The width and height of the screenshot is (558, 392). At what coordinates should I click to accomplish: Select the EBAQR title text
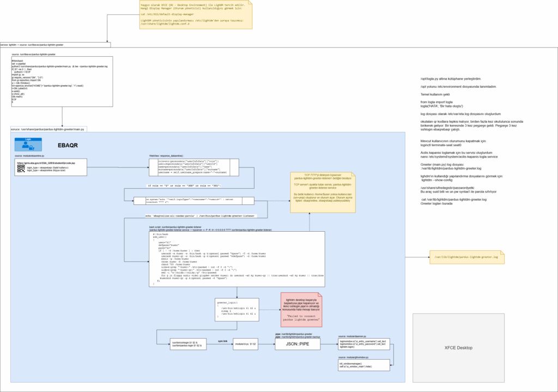(x=68, y=145)
